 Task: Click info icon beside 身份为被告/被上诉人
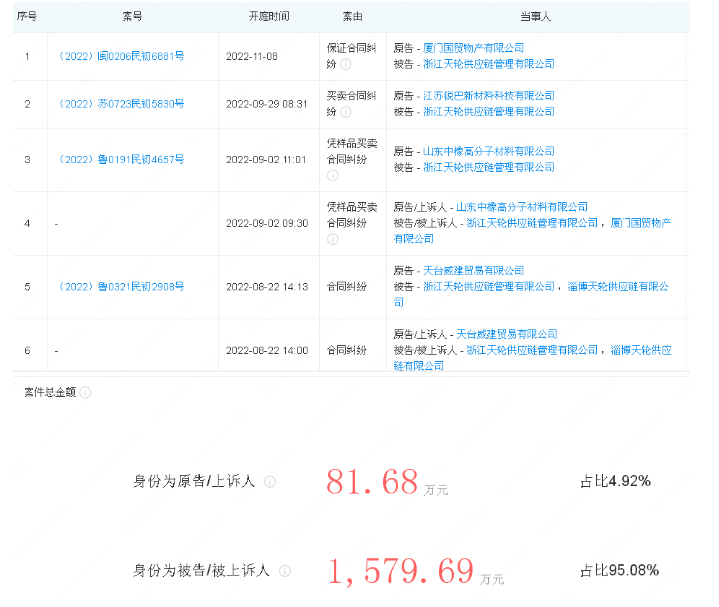pyautogui.click(x=285, y=571)
